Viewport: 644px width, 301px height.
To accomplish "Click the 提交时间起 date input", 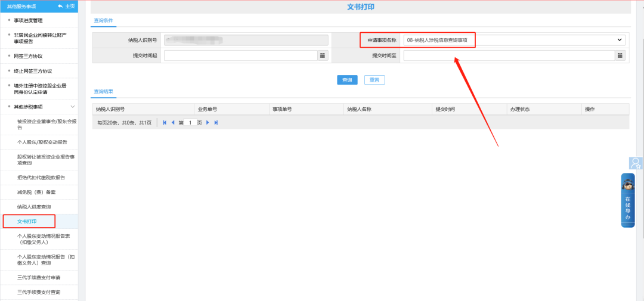I will 241,55.
